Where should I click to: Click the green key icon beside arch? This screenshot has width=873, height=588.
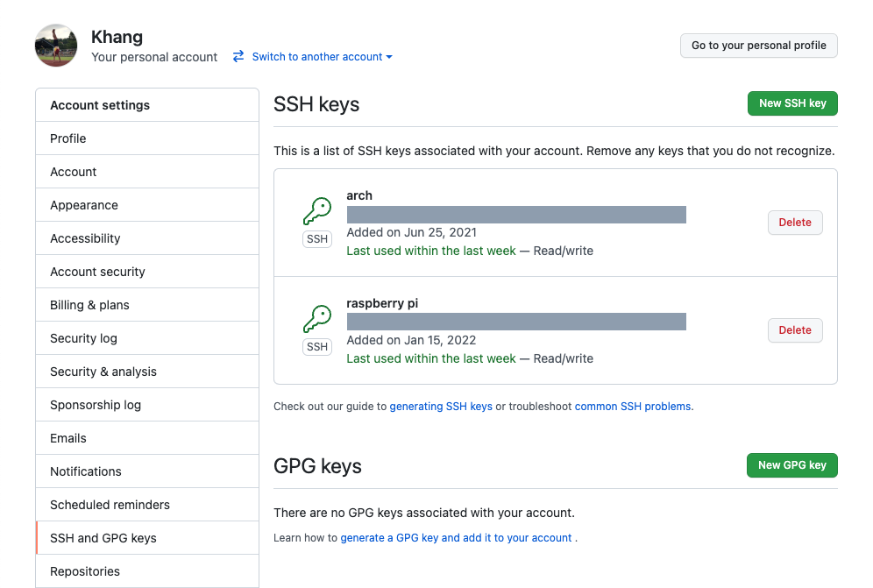pos(316,210)
